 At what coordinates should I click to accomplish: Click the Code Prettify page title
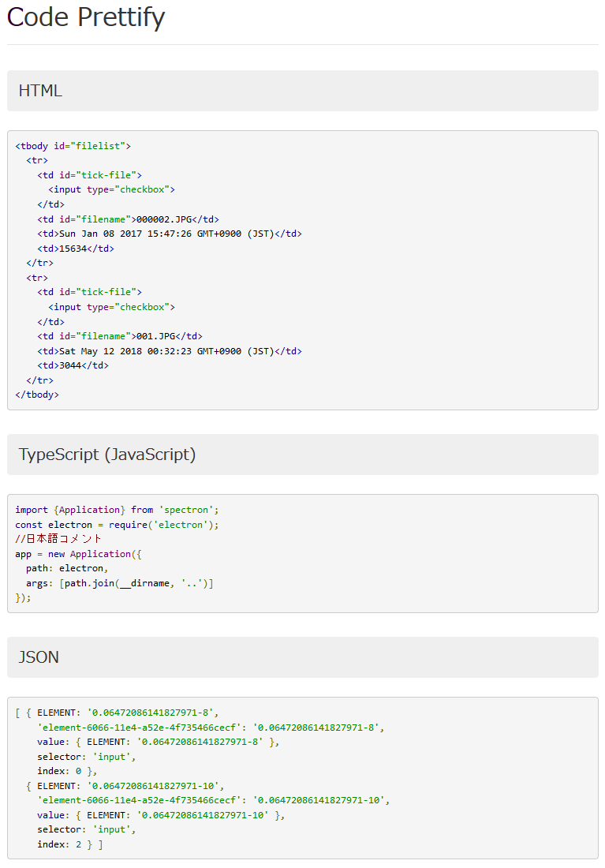point(86,17)
